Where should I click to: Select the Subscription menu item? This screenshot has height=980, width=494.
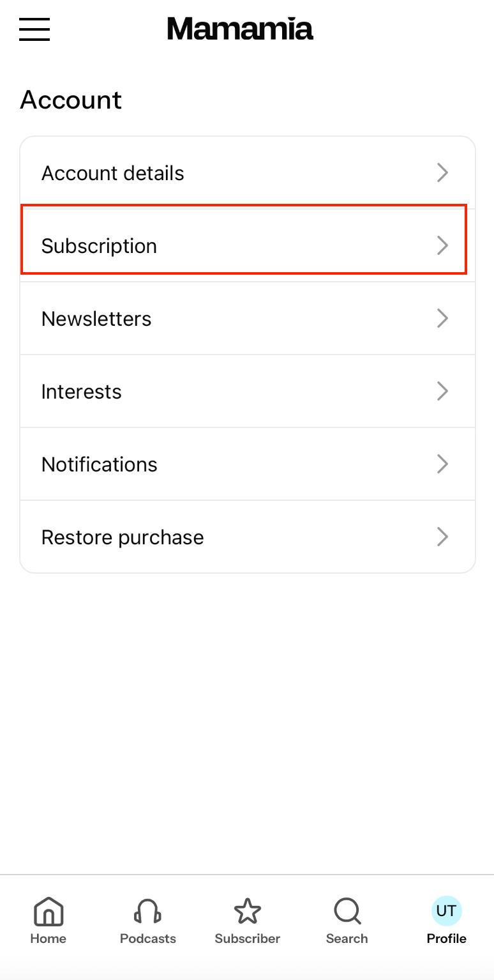coord(99,246)
